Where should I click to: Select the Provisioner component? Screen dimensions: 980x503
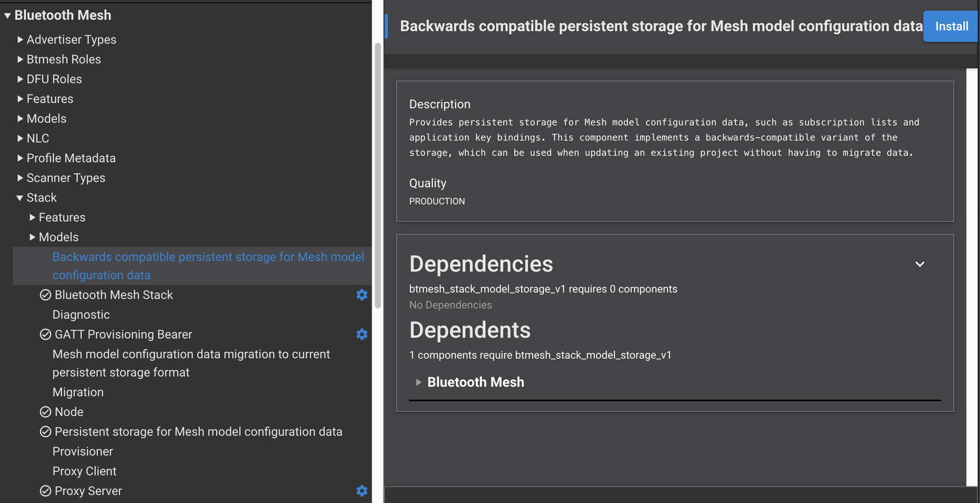coord(82,452)
